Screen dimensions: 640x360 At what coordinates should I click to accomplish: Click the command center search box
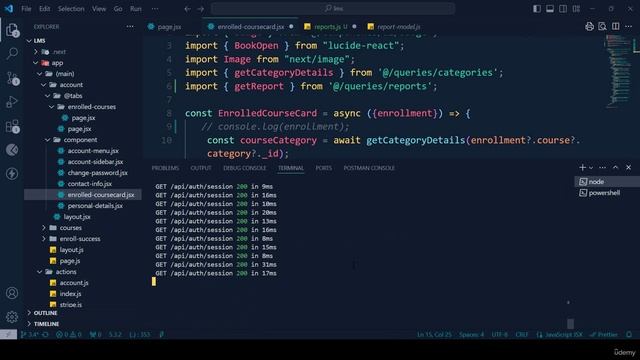coord(333,9)
